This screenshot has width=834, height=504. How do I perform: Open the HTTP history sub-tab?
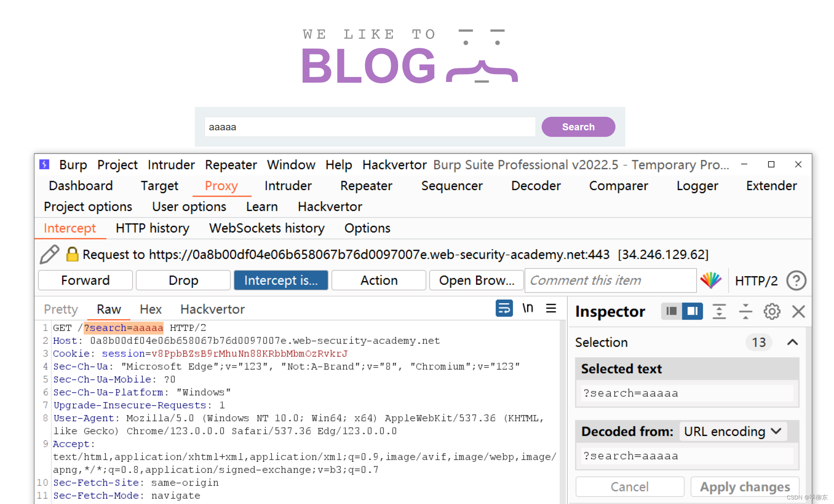coord(153,228)
